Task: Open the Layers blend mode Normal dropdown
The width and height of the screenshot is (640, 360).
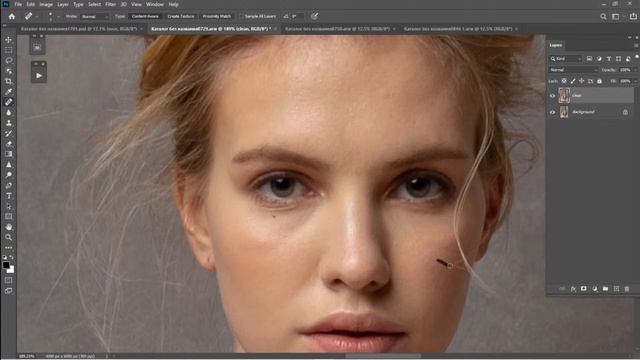Action: 573,70
